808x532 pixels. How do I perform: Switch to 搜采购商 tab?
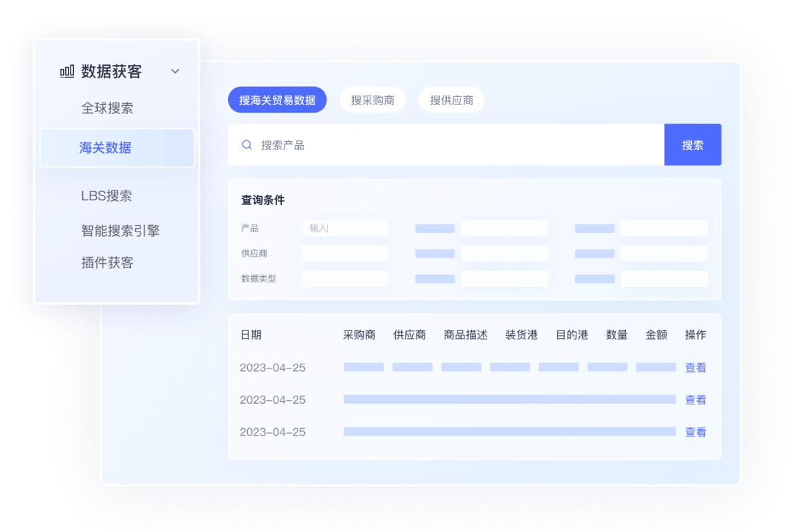pyautogui.click(x=372, y=100)
